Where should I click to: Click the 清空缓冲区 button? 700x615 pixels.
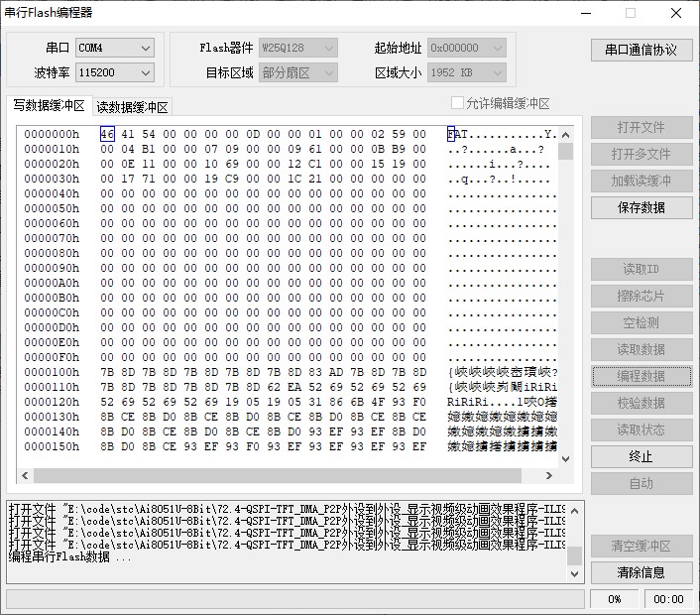(642, 546)
